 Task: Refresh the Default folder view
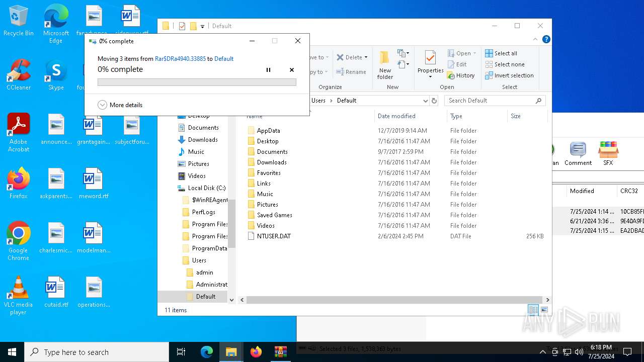[x=435, y=101]
